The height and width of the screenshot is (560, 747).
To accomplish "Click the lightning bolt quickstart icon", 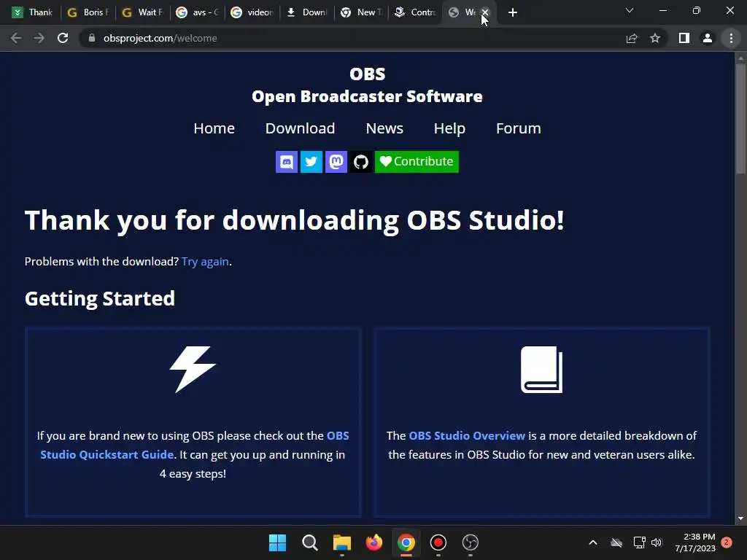I will pos(193,370).
